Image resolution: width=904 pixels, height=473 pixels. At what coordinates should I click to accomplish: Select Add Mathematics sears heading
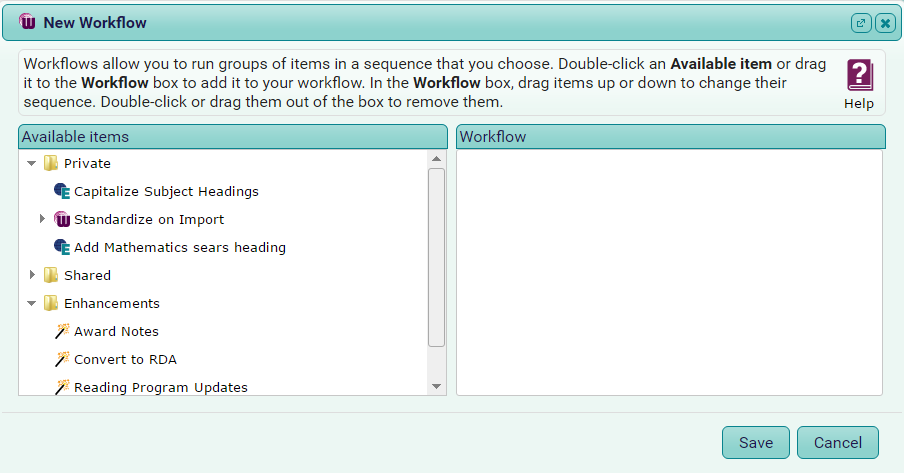pos(180,247)
